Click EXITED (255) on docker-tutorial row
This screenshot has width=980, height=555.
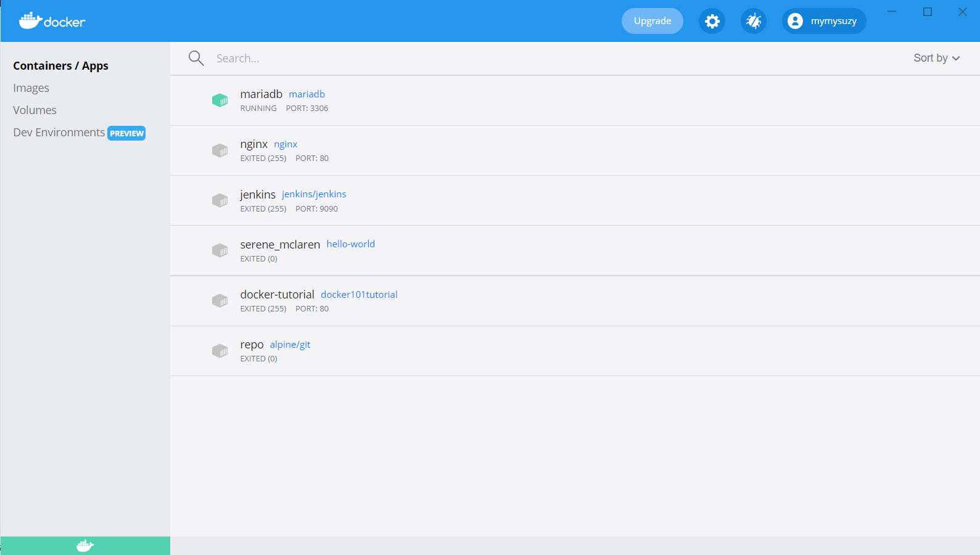263,308
